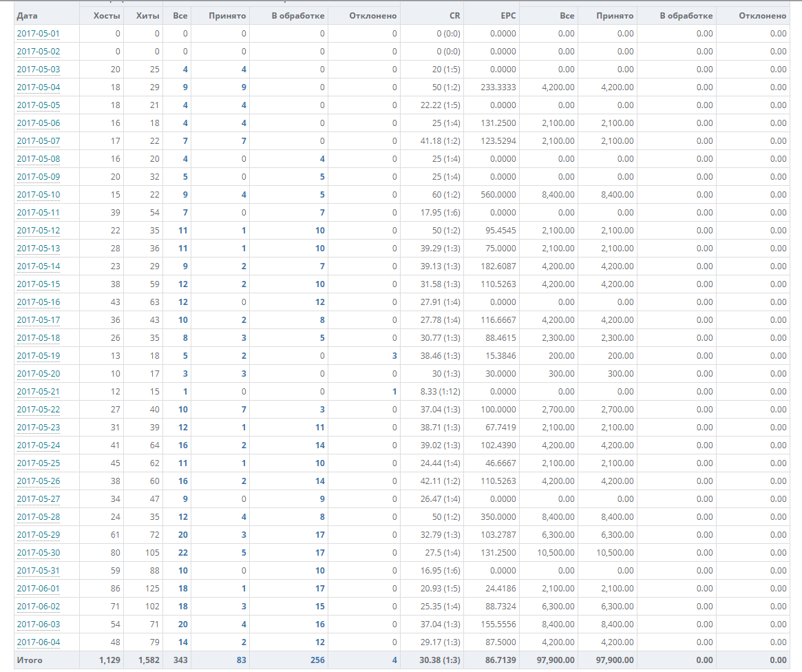Viewport: 802px width, 672px height.
Task: Open the 2017-05-01 date link
Action: [39, 34]
